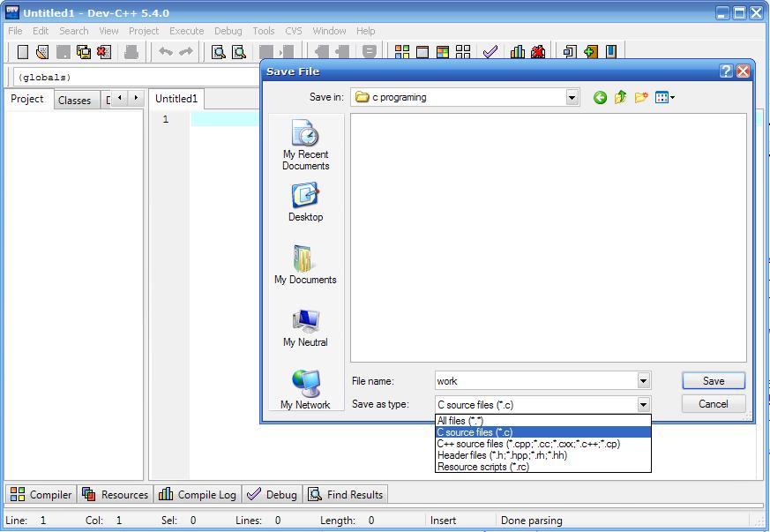
Task: Select All files (*.*) type option
Action: [x=542, y=421]
